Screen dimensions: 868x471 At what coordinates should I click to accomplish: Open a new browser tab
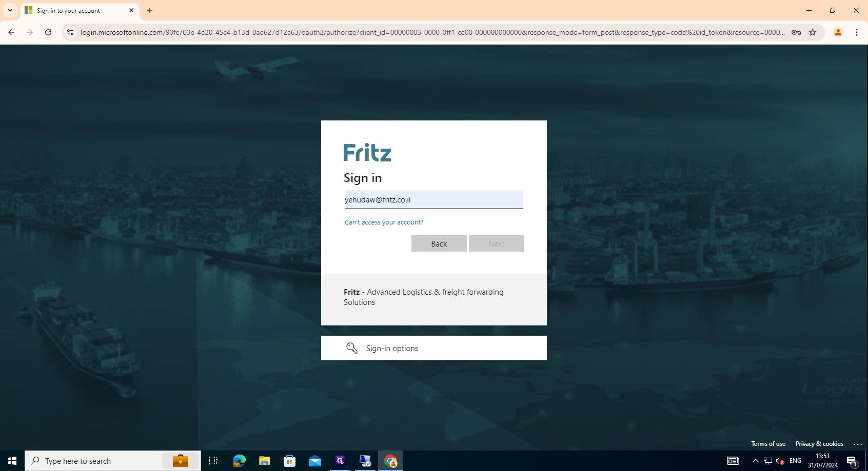[x=150, y=10]
